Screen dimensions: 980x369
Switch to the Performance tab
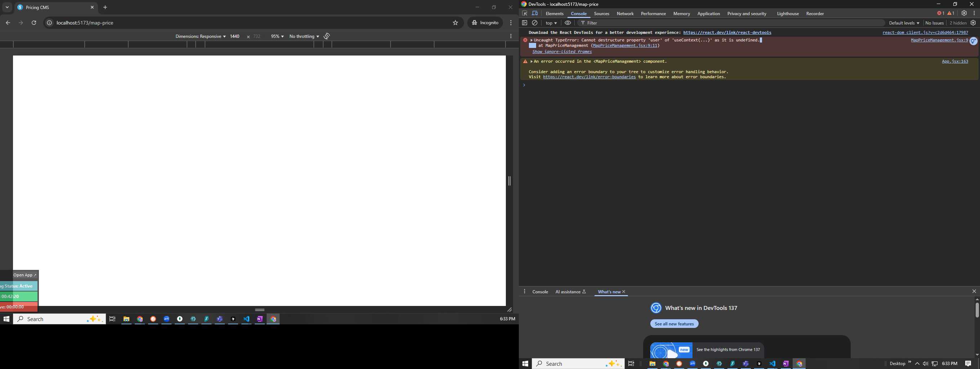(653, 14)
